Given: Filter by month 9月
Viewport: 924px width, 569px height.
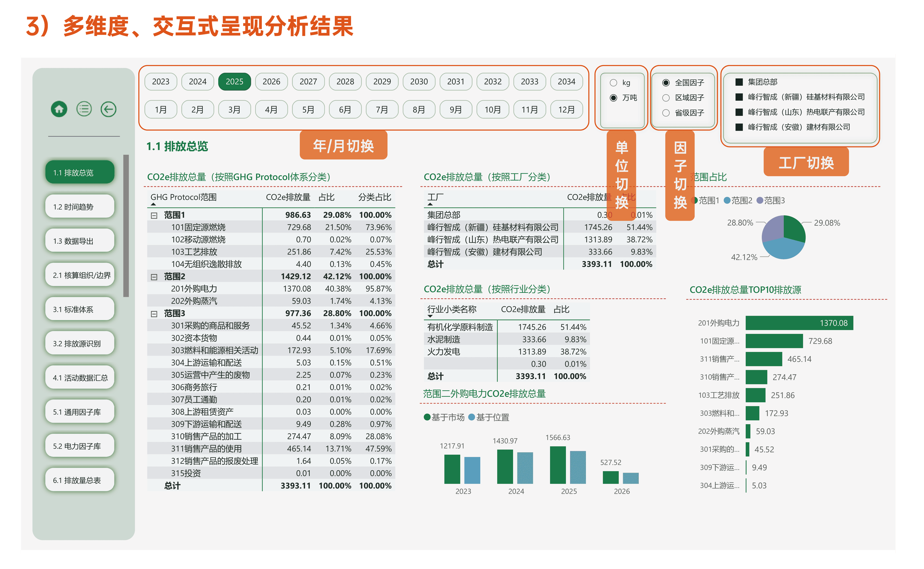Looking at the screenshot, I should tap(456, 110).
